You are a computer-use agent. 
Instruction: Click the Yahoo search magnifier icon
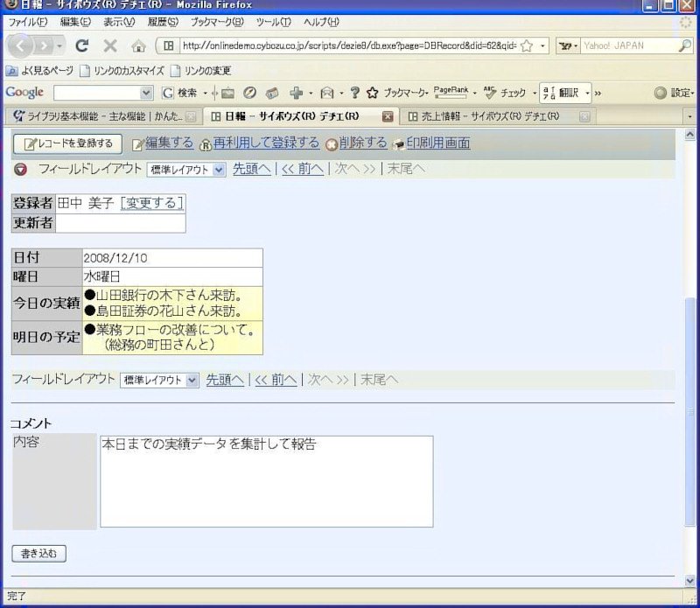pos(684,45)
